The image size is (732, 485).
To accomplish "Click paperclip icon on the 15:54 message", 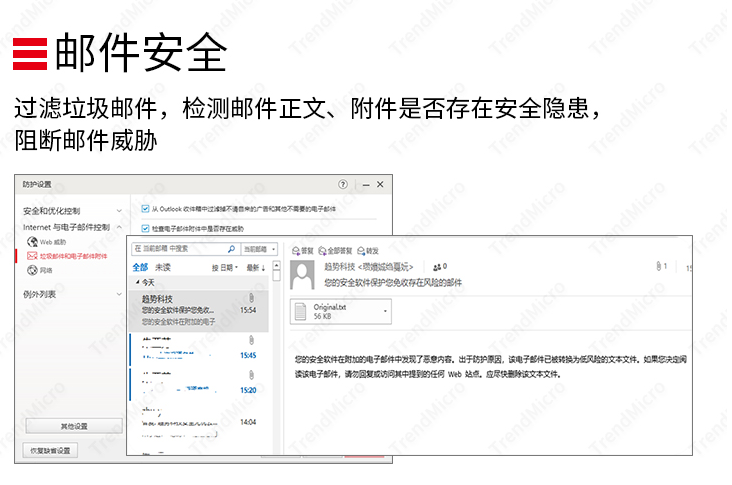I will [253, 299].
